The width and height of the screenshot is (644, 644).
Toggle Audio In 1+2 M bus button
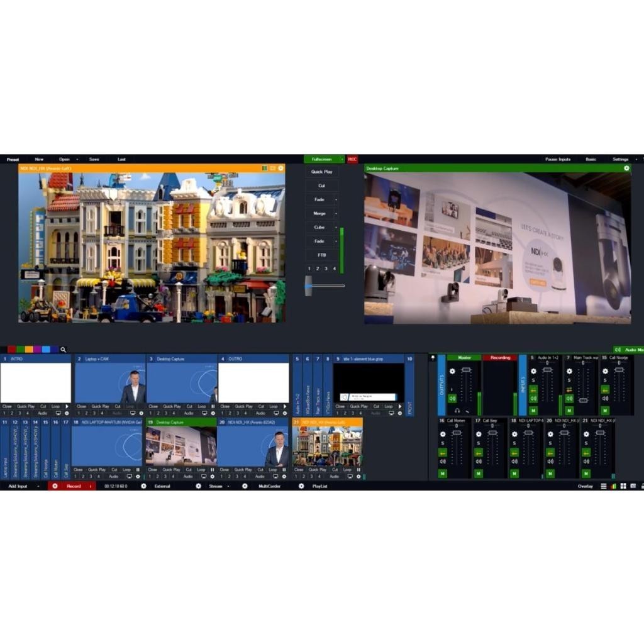click(x=533, y=410)
